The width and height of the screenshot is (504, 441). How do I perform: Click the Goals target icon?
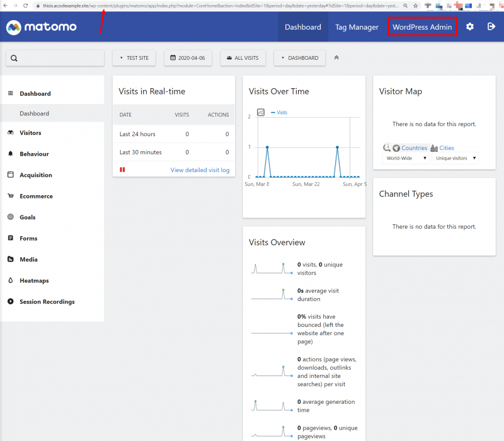pyautogui.click(x=11, y=217)
